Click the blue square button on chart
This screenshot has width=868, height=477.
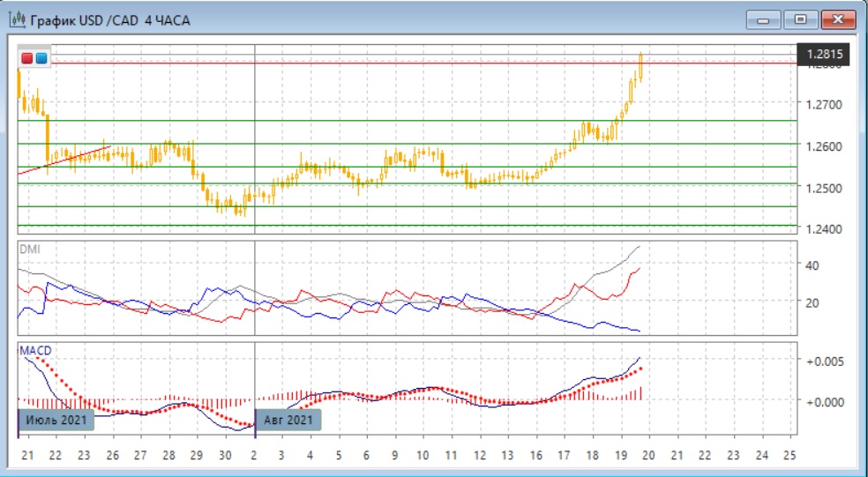41,58
